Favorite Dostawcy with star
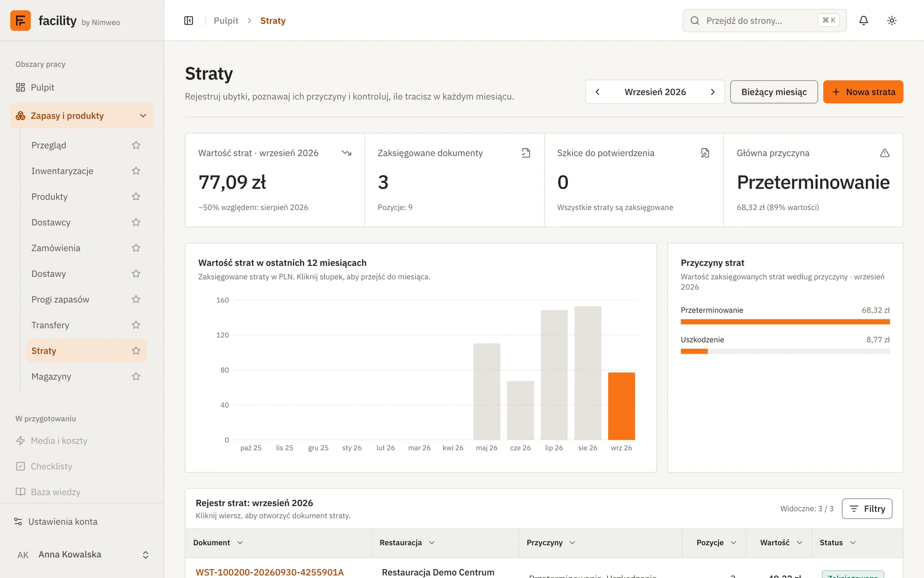The height and width of the screenshot is (578, 924). tap(136, 222)
